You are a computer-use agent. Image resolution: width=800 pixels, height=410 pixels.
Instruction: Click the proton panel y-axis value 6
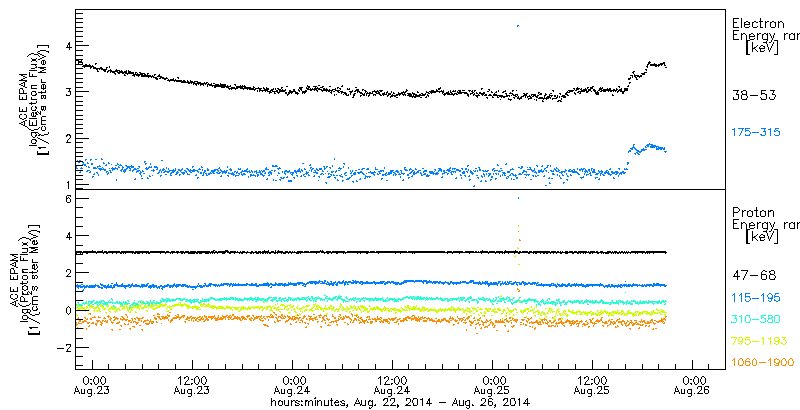(x=66, y=198)
